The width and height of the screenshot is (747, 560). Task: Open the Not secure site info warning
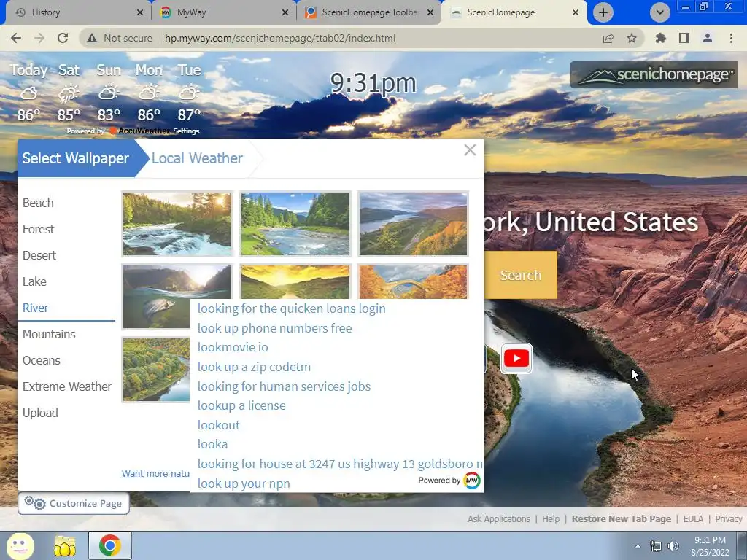point(119,38)
